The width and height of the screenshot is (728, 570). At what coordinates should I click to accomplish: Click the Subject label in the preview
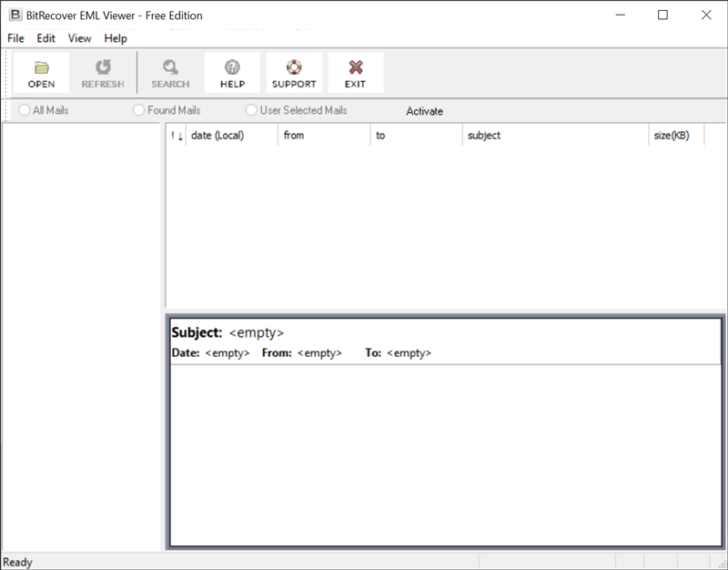[x=197, y=332]
